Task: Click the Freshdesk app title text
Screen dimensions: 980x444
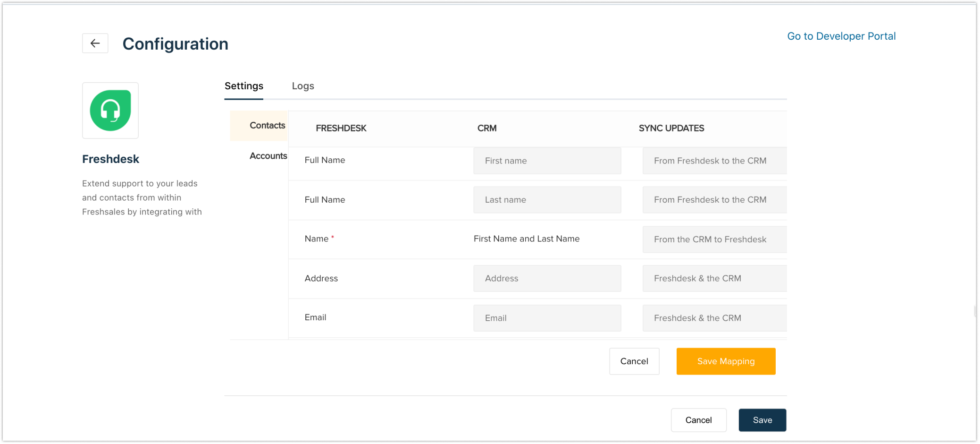Action: click(110, 159)
